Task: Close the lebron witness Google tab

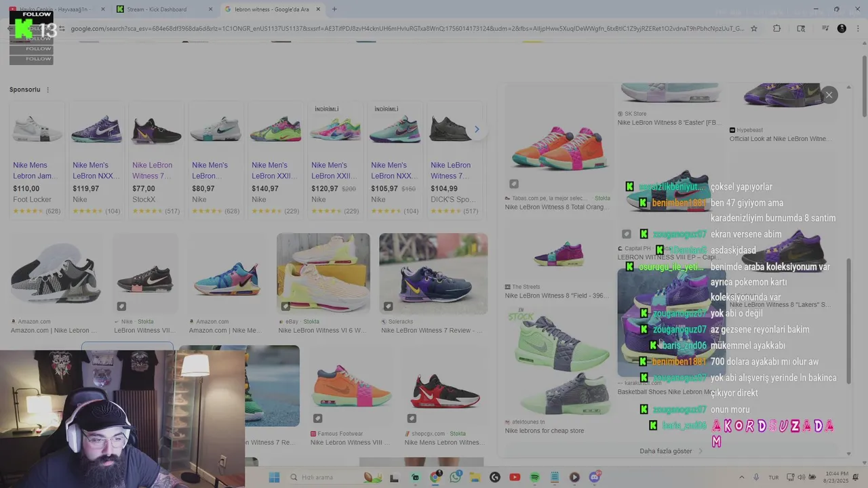Action: point(318,9)
